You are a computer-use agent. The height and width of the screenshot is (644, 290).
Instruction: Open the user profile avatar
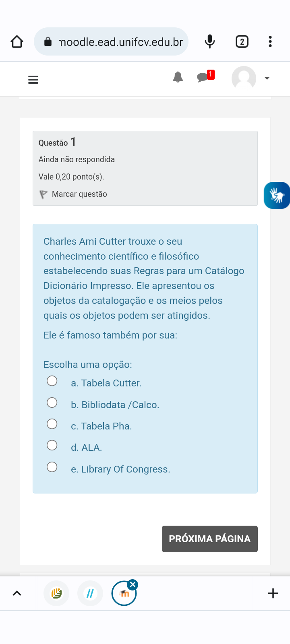[x=244, y=78]
